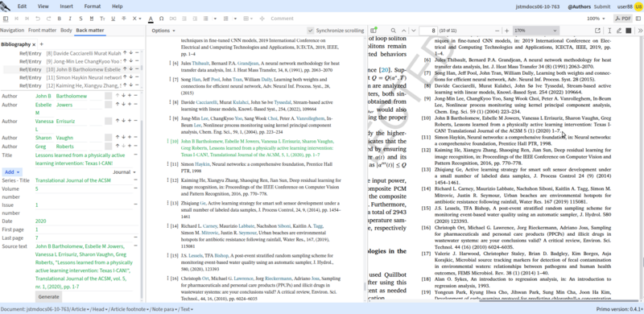Open the 100% editor zoom dropdown
The width and height of the screenshot is (644, 314).
pos(596,19)
